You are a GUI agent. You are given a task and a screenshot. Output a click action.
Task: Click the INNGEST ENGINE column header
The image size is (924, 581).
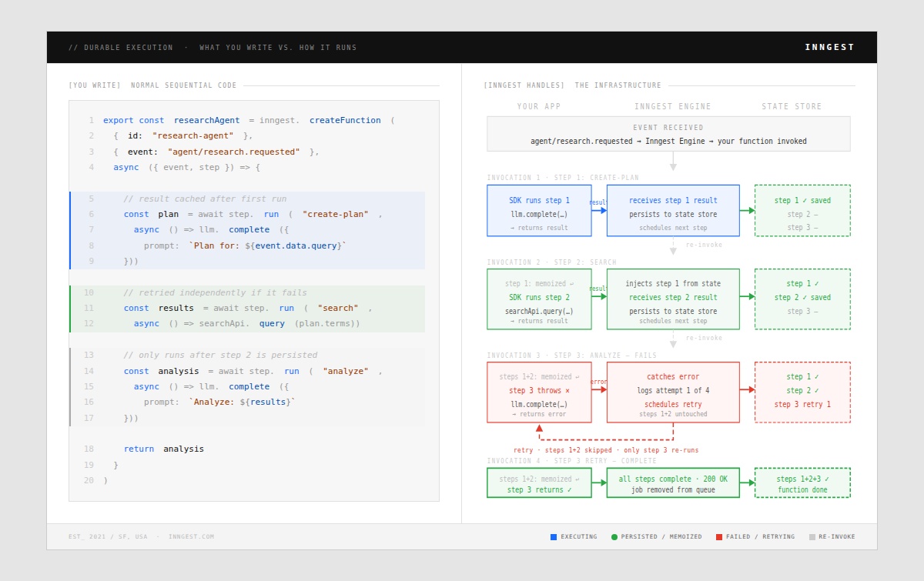click(673, 107)
